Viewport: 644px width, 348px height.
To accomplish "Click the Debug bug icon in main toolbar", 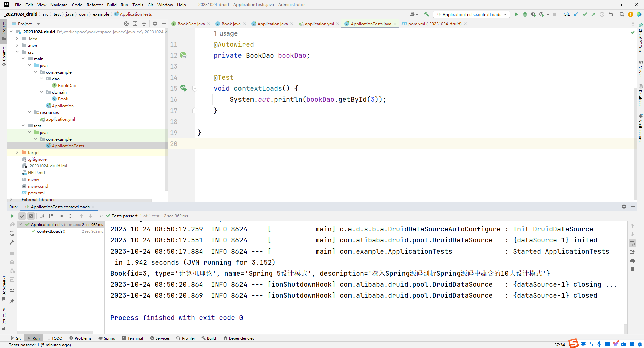I will pyautogui.click(x=525, y=14).
